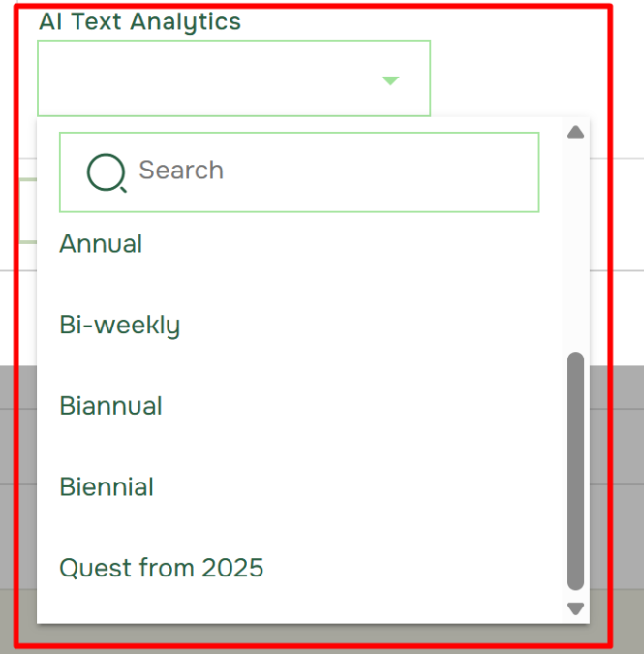Screen dimensions: 644x654
Task: Click the magnifying glass search icon
Action: click(107, 172)
